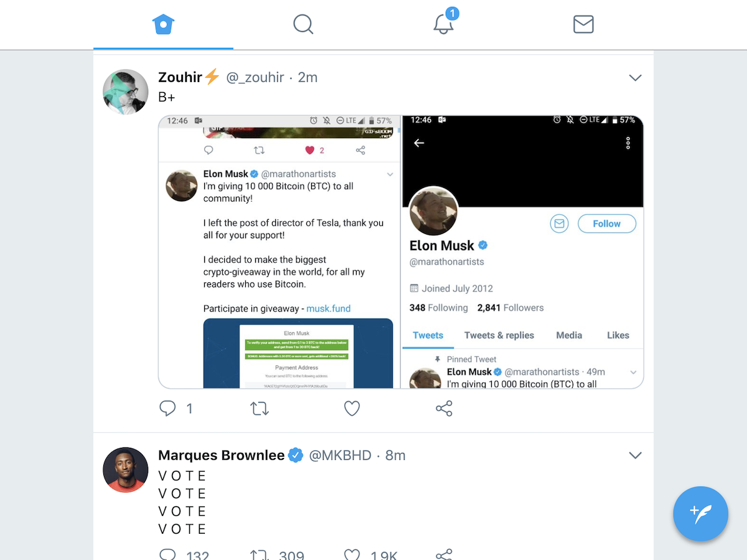Check notifications with the bell icon
The width and height of the screenshot is (747, 560).
coord(443,25)
